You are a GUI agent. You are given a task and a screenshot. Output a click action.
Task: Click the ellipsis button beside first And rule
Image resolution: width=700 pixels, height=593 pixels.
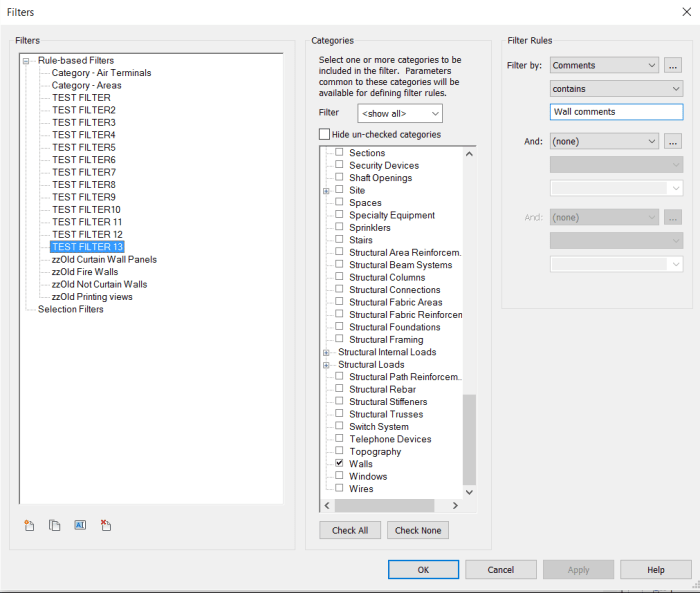(x=673, y=141)
